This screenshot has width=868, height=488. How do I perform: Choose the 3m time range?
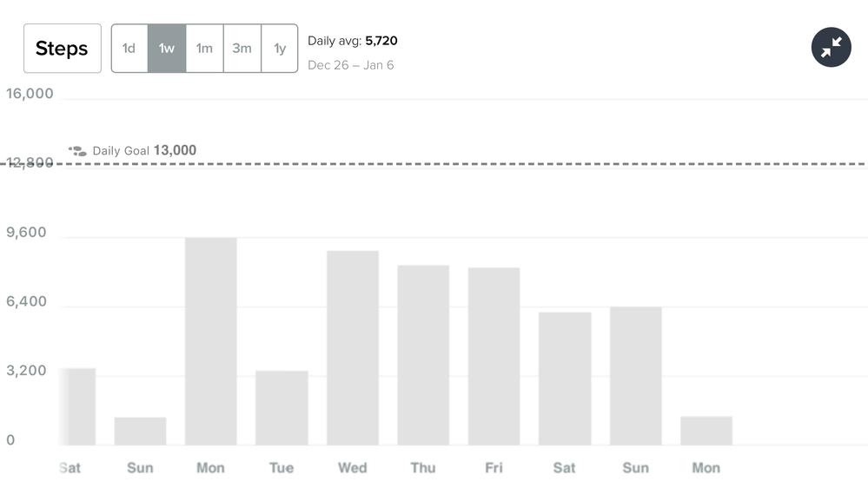coord(242,49)
